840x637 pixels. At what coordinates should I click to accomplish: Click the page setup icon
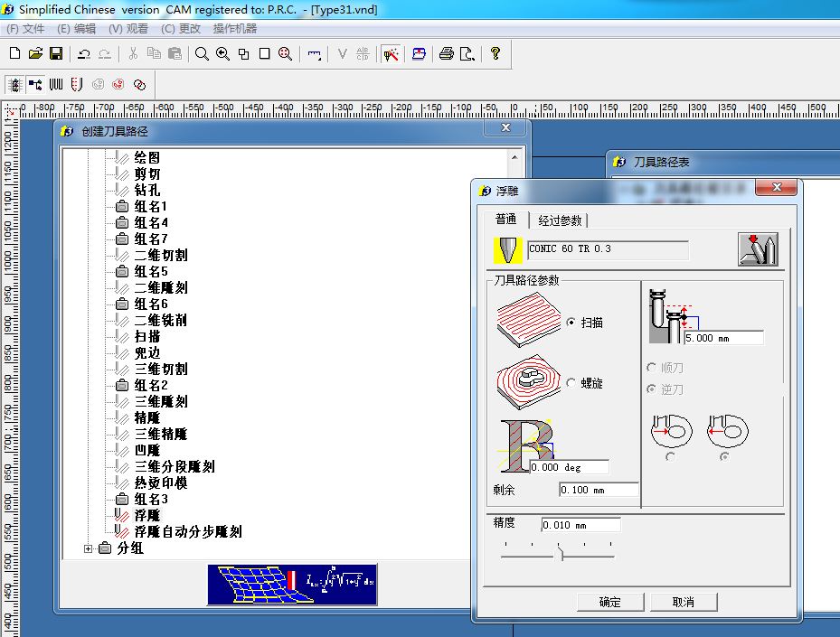tap(467, 53)
